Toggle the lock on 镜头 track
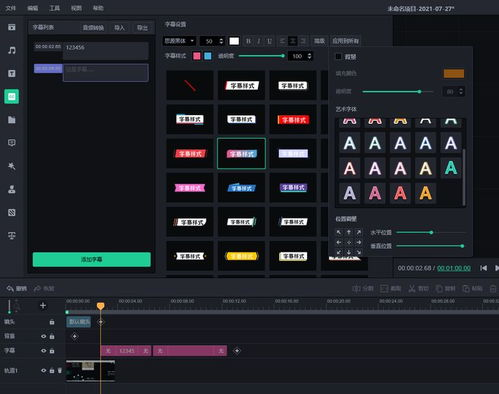The height and width of the screenshot is (394, 499). point(52,322)
